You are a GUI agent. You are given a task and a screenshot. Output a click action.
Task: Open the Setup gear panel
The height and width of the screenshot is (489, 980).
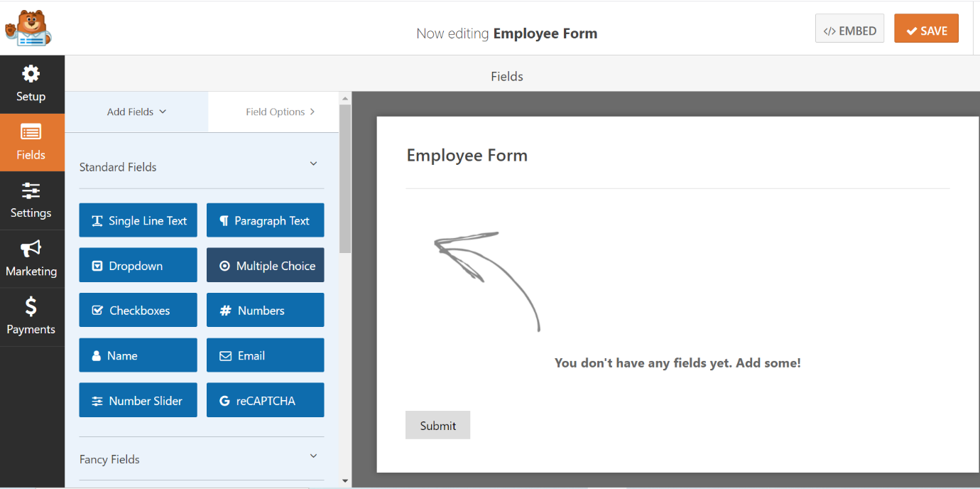click(31, 84)
